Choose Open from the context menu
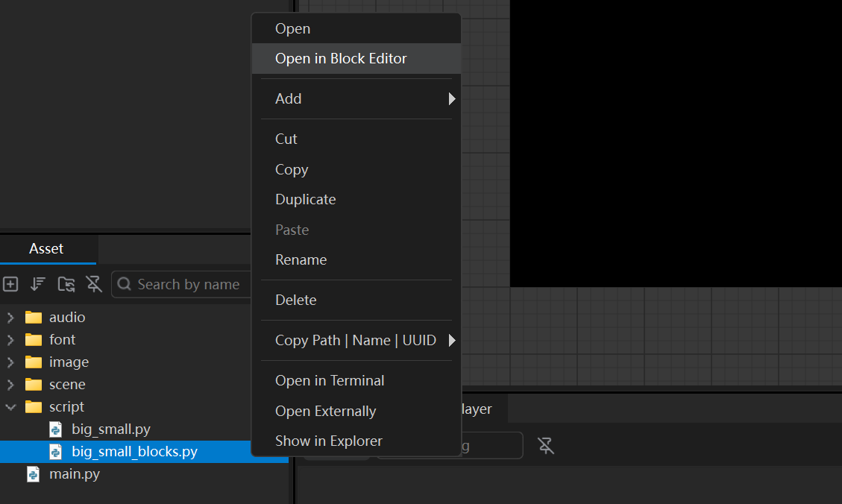The height and width of the screenshot is (504, 842). tap(356, 28)
